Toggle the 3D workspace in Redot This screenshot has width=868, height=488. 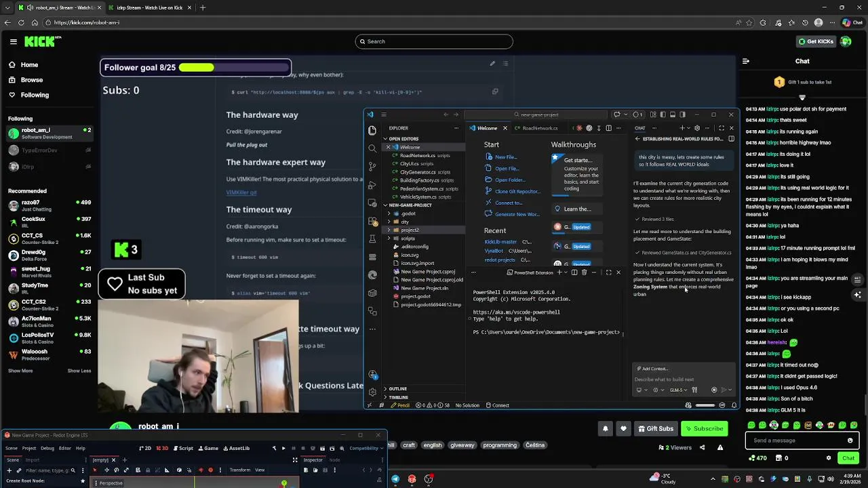point(161,448)
